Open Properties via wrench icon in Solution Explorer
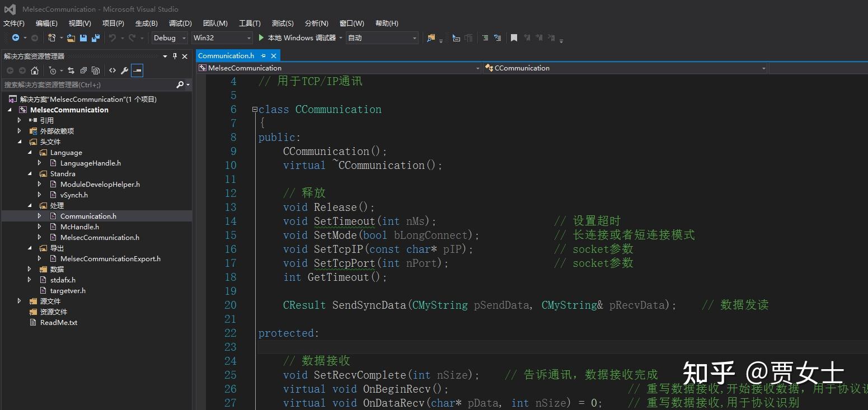The height and width of the screenshot is (410, 868). point(124,70)
